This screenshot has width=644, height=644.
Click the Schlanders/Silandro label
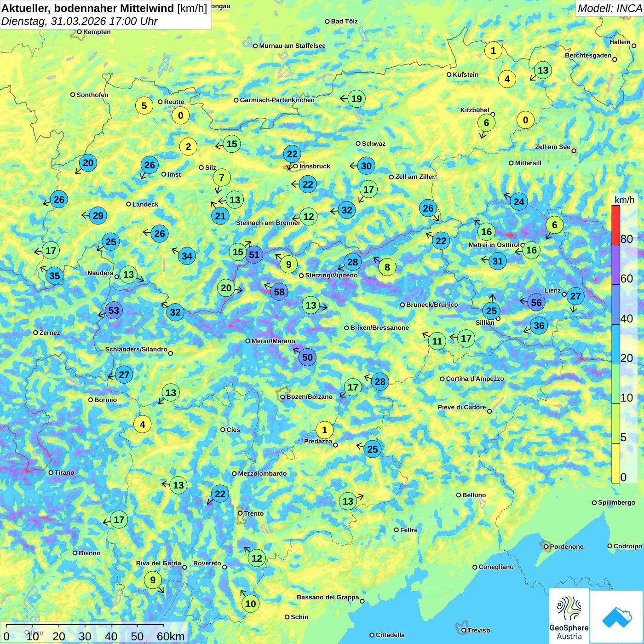pos(136,349)
